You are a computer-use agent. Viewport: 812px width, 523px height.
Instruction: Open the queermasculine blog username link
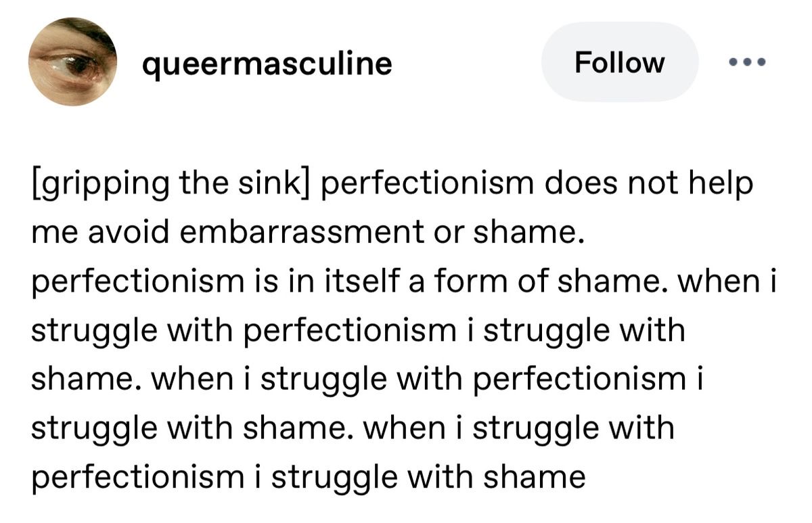(x=267, y=64)
